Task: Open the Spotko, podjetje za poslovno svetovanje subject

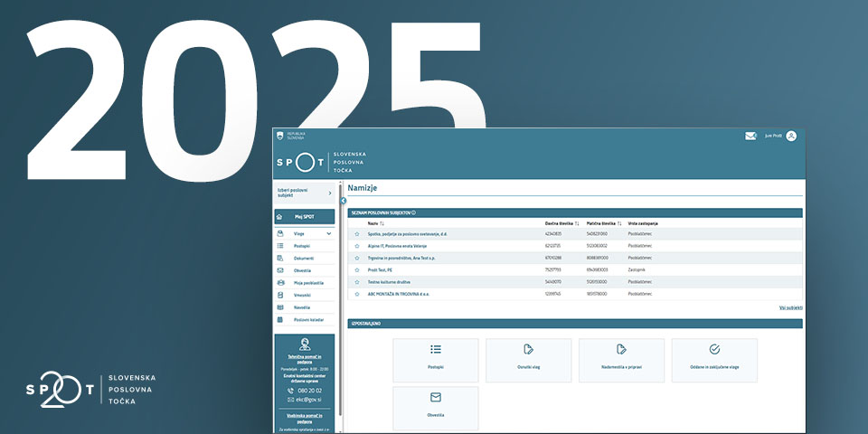Action: click(408, 234)
